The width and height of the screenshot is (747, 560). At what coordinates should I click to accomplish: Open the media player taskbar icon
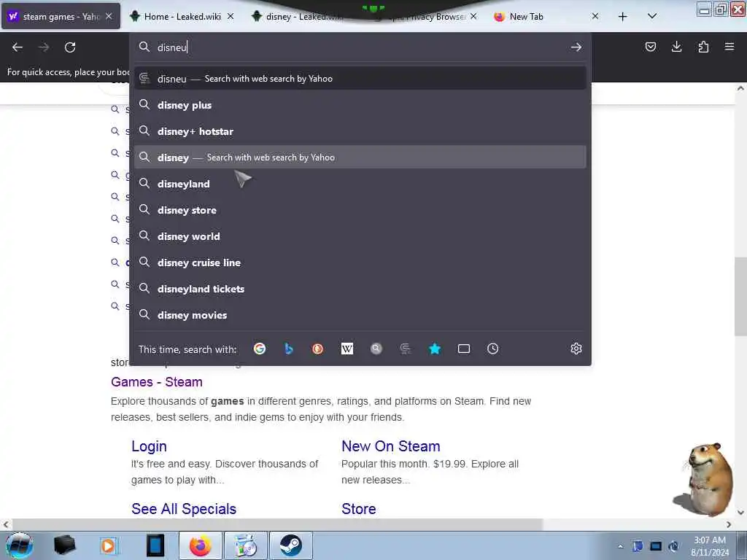point(108,545)
